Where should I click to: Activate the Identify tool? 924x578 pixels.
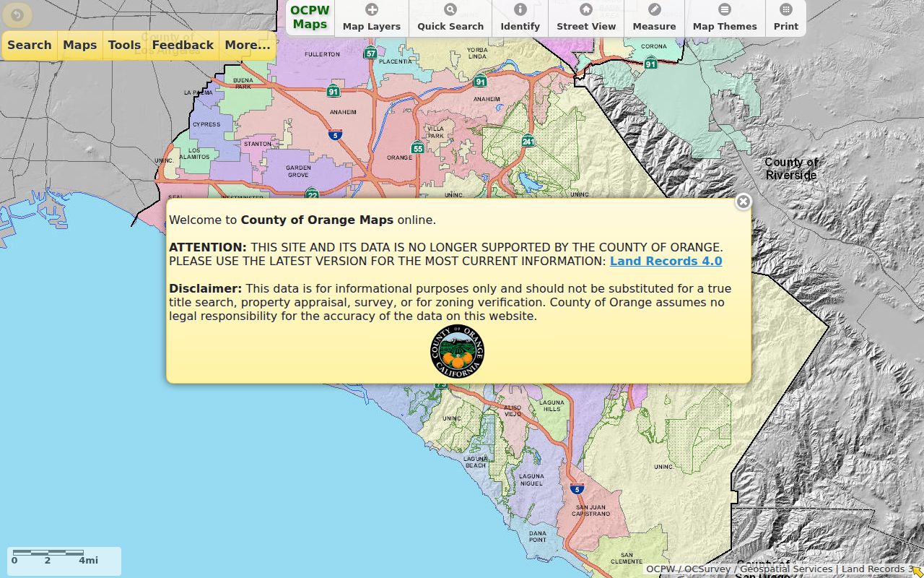coord(520,18)
